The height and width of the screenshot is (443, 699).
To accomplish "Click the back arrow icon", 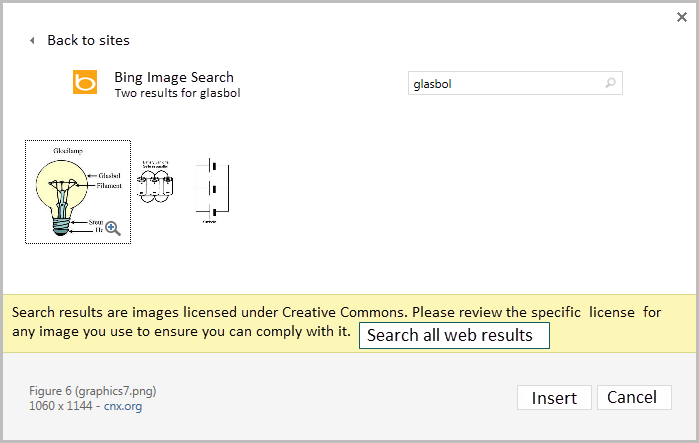I will (32, 41).
